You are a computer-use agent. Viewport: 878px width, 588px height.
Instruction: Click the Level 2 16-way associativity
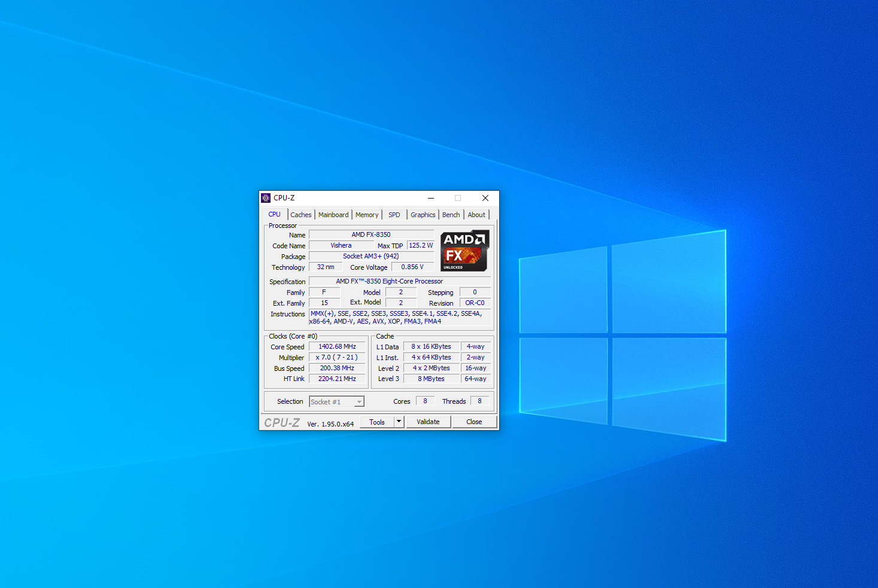pyautogui.click(x=476, y=368)
